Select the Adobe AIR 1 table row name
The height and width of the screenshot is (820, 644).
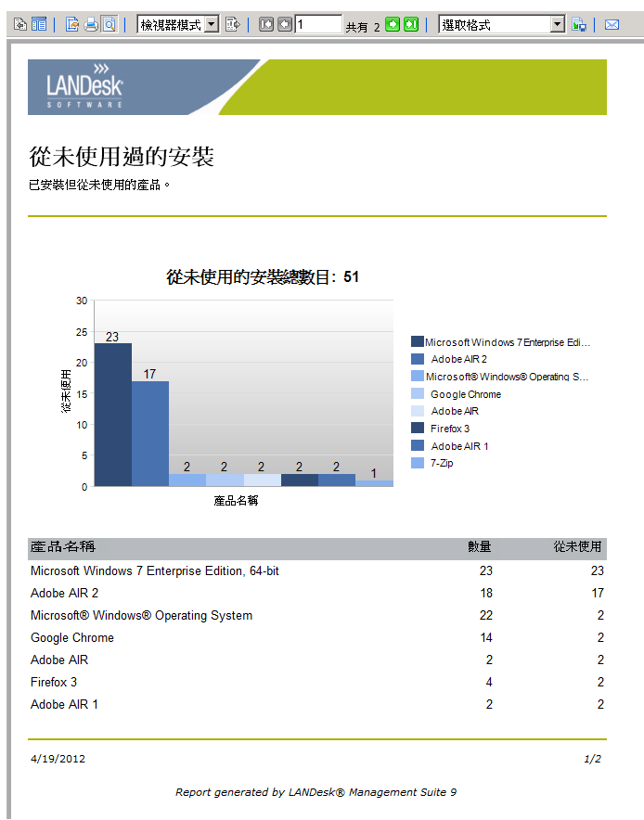(x=64, y=704)
